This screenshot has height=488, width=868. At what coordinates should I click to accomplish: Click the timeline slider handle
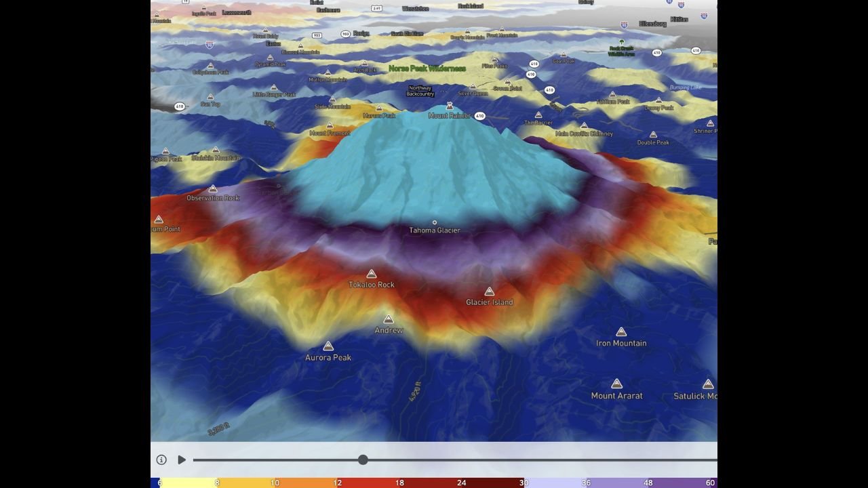(x=363, y=460)
